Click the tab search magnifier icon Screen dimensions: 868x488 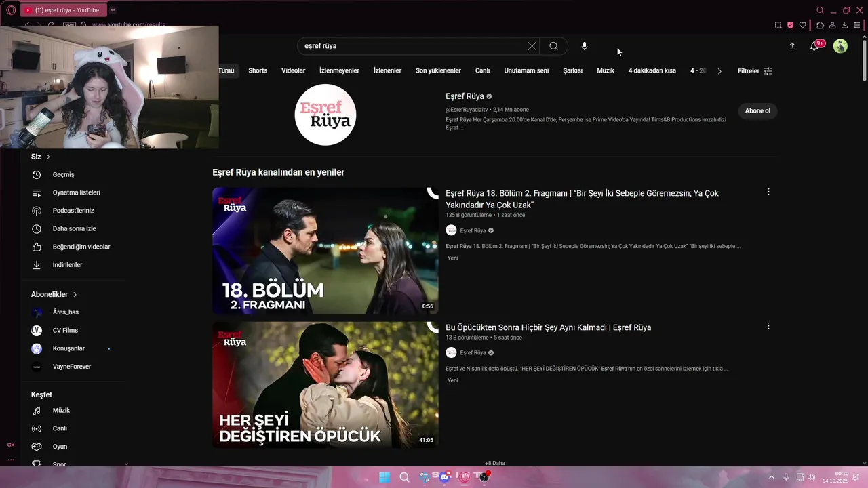[820, 10]
